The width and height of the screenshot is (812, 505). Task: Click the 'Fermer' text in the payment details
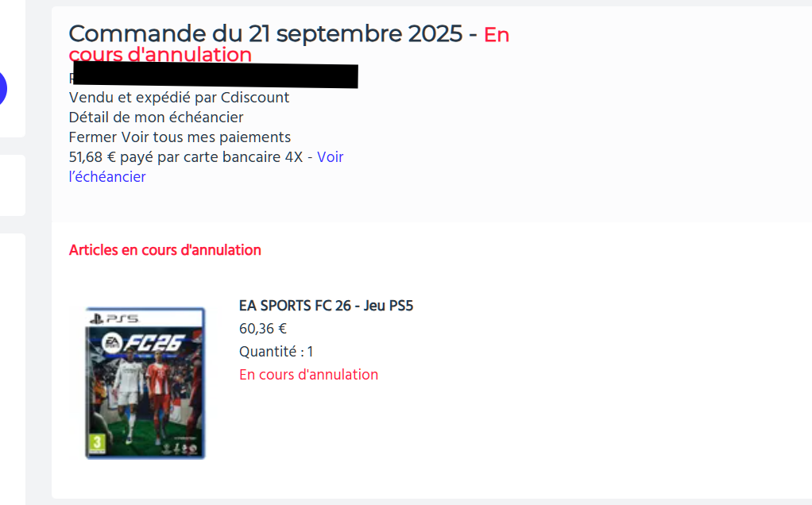click(x=93, y=137)
